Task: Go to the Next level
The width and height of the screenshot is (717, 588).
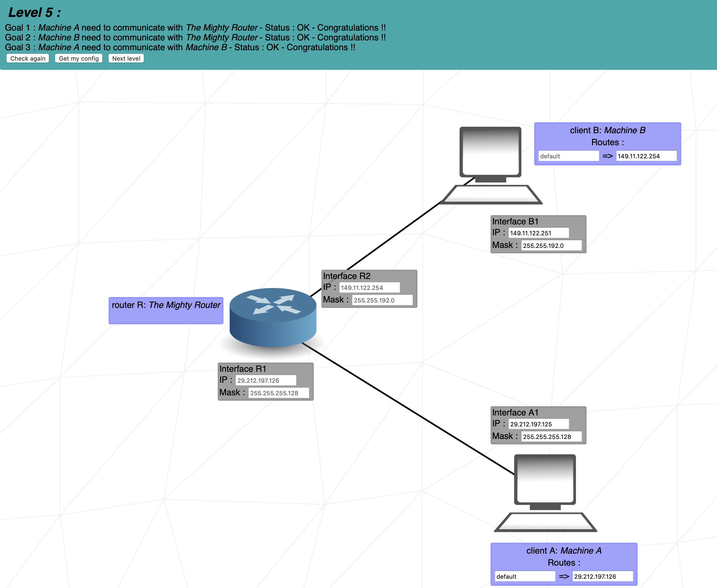Action: click(x=126, y=58)
